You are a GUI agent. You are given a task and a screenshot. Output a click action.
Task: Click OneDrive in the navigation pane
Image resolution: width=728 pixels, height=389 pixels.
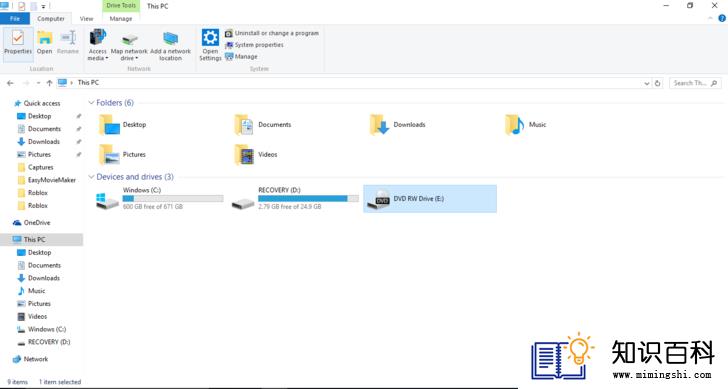pos(37,223)
